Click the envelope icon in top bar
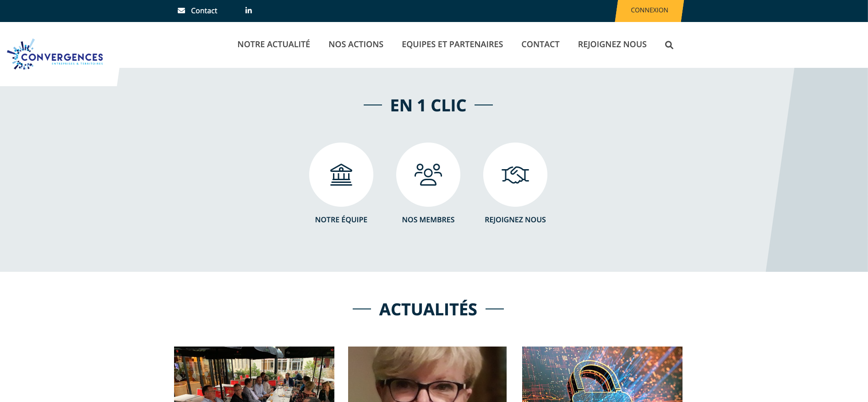The image size is (868, 402). tap(181, 11)
